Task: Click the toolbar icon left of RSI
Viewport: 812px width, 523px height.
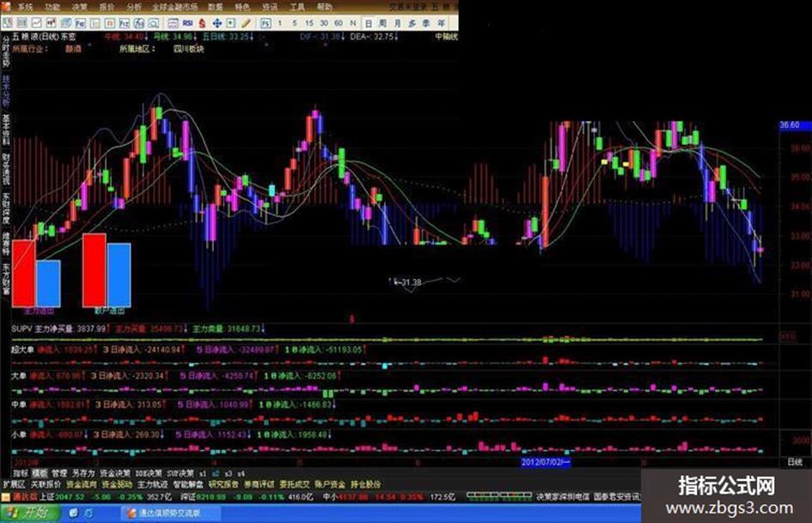Action: click(173, 23)
